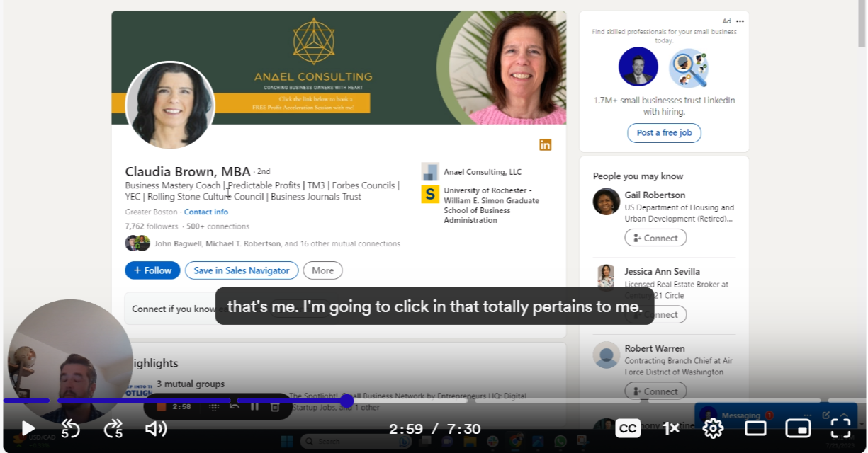Click the caption text overlay
Viewport: 868px width, 453px height.
point(434,306)
